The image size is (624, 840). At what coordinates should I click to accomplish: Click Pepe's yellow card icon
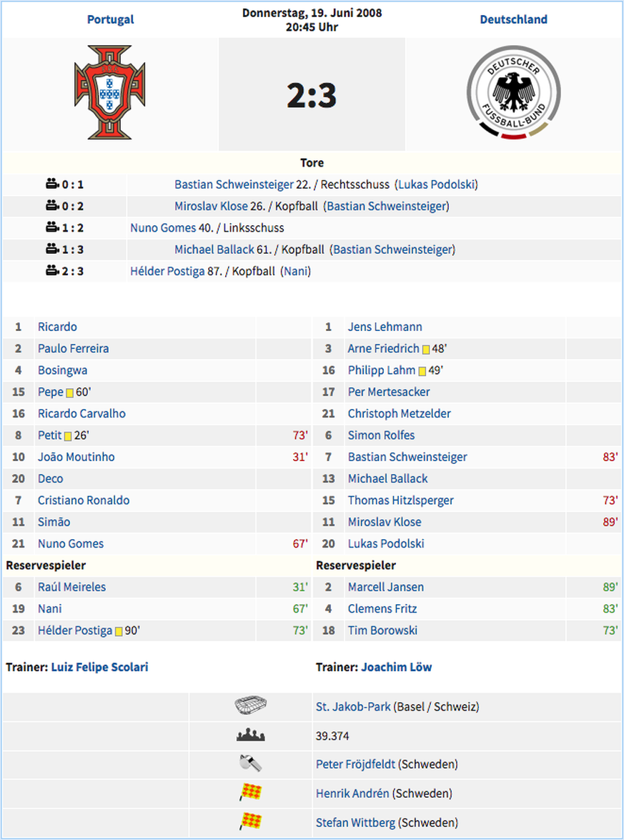pos(69,392)
